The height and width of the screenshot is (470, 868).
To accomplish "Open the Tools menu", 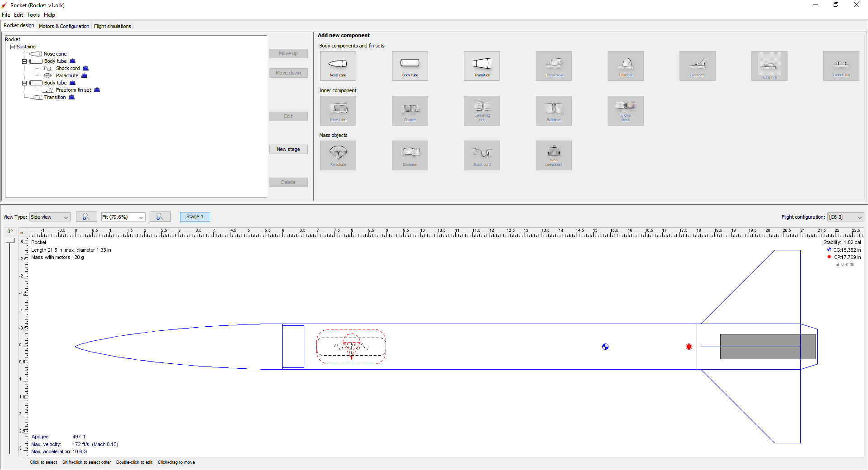I will [33, 15].
